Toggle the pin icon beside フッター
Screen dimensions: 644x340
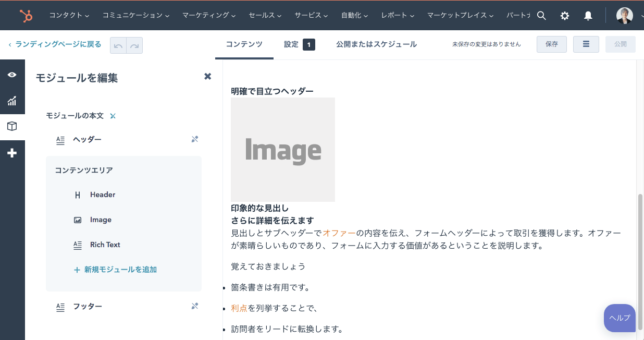[x=195, y=306]
